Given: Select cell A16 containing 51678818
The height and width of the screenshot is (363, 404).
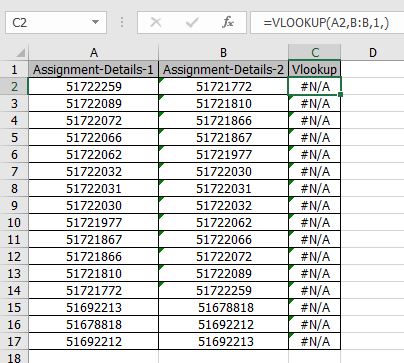Looking at the screenshot, I should 94,324.
